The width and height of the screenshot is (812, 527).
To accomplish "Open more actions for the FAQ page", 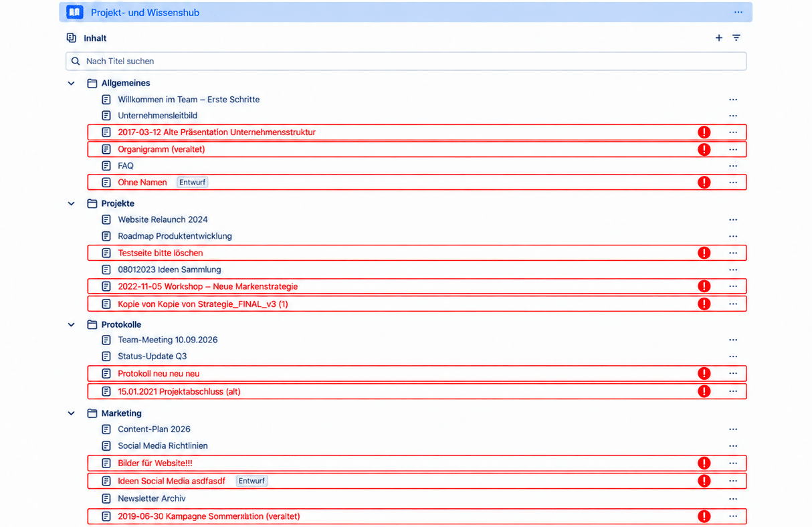I will pyautogui.click(x=733, y=166).
